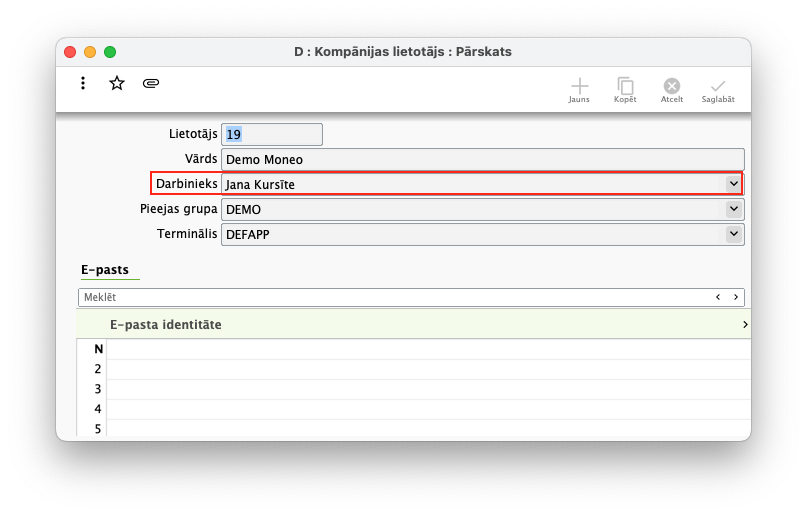Select row 4 in the e-mail table
The width and height of the screenshot is (807, 515).
pyautogui.click(x=428, y=409)
